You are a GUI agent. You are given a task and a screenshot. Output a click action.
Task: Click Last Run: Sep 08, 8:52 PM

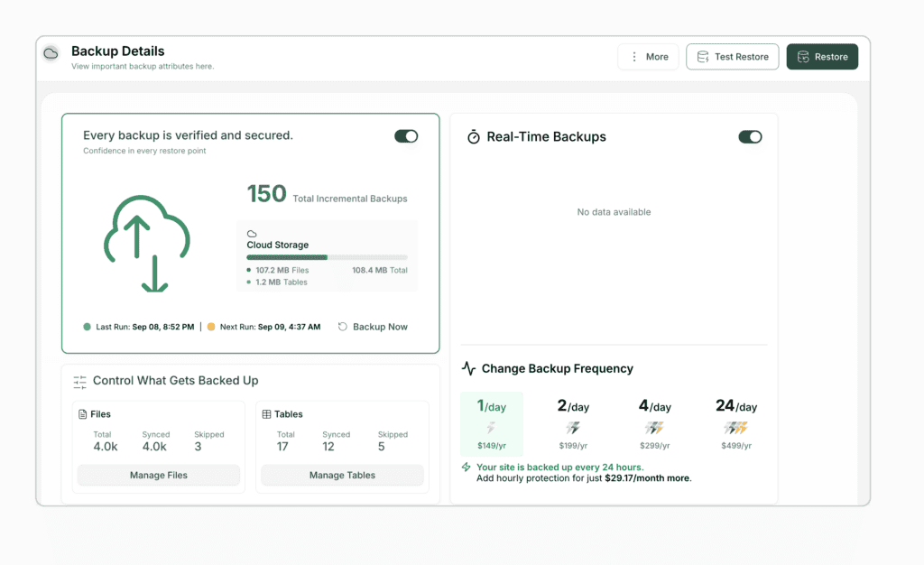[x=145, y=327]
